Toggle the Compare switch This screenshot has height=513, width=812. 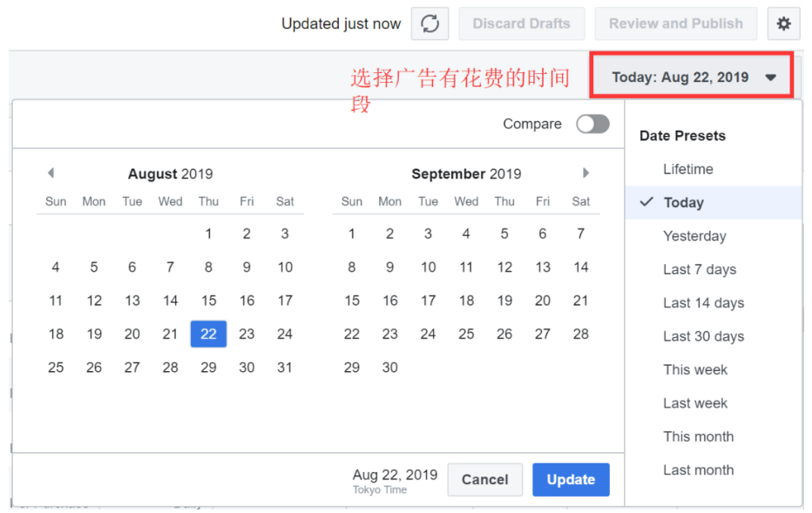[593, 125]
